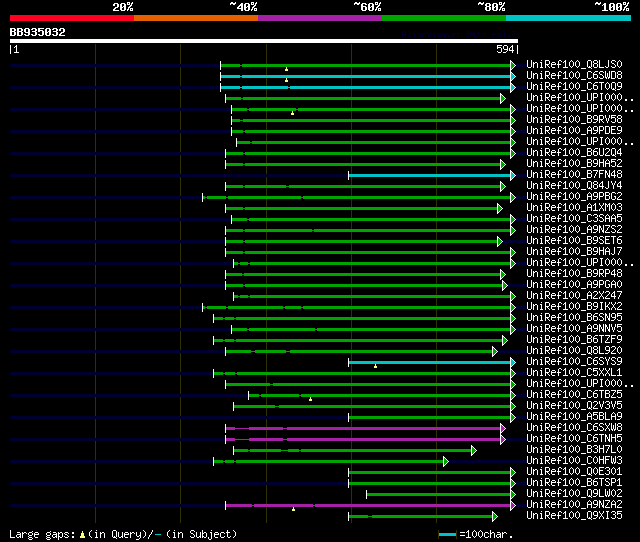
Task: Click the cyan alignment bar of UniRef100_C6T0Q9
Action: click(365, 87)
